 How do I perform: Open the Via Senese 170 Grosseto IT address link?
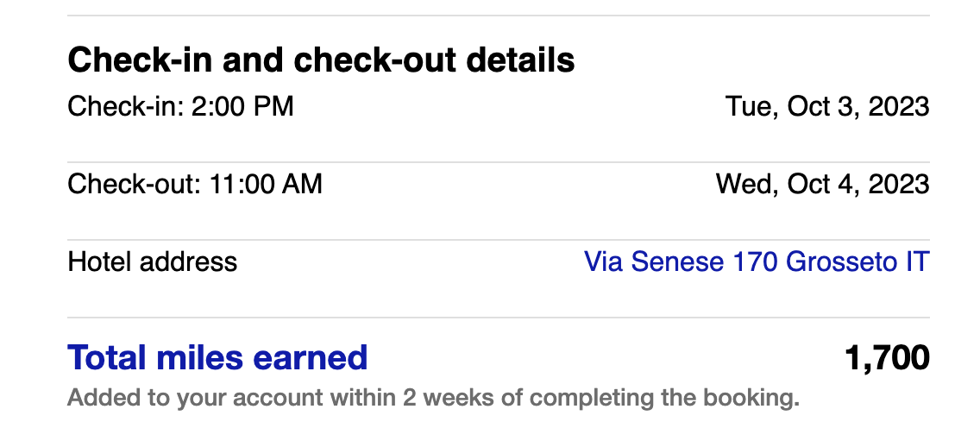tap(757, 261)
